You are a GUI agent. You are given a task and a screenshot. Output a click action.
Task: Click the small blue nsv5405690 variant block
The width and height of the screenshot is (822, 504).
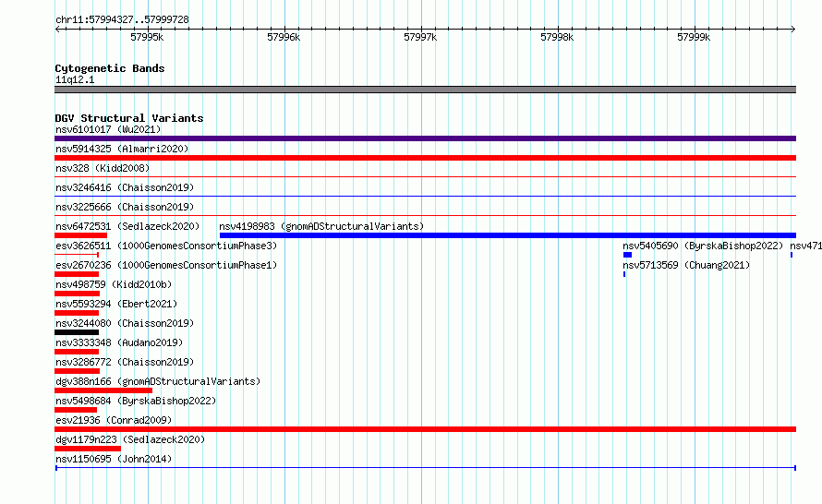(x=627, y=255)
